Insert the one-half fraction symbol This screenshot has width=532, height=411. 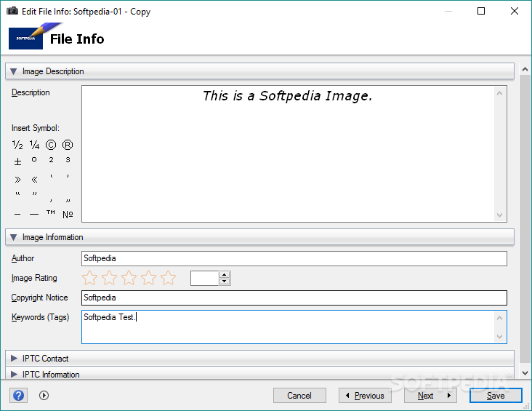(x=17, y=145)
